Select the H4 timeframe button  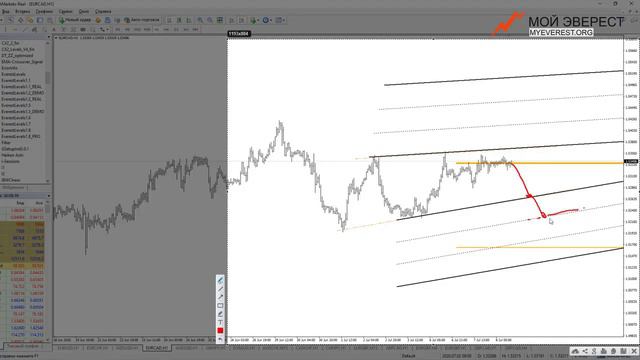(166, 29)
